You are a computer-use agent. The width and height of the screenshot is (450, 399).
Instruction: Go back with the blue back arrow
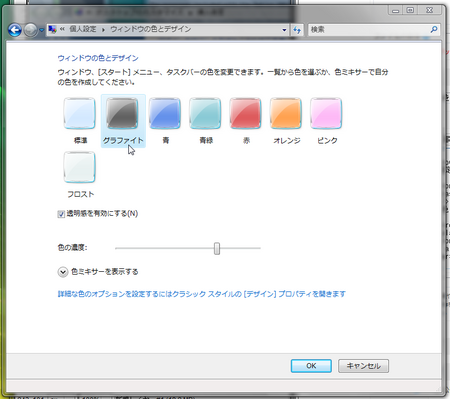point(15,30)
